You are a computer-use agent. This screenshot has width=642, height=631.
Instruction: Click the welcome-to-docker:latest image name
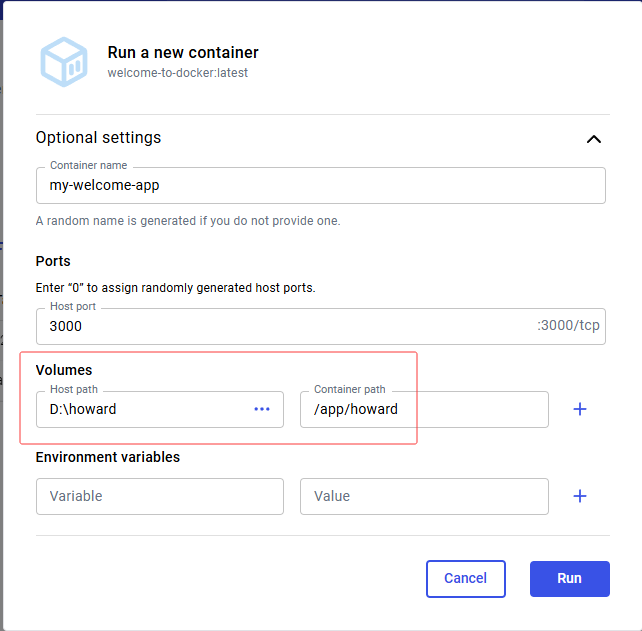pos(177,73)
